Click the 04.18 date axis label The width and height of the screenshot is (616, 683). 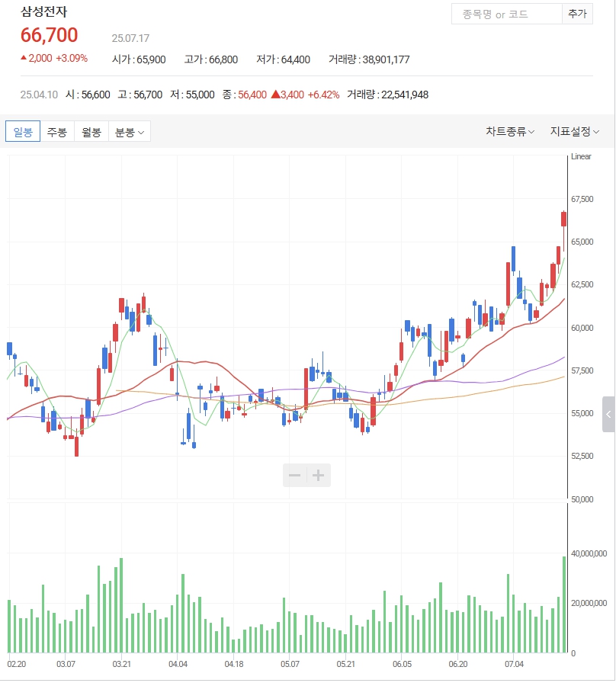[x=234, y=664]
